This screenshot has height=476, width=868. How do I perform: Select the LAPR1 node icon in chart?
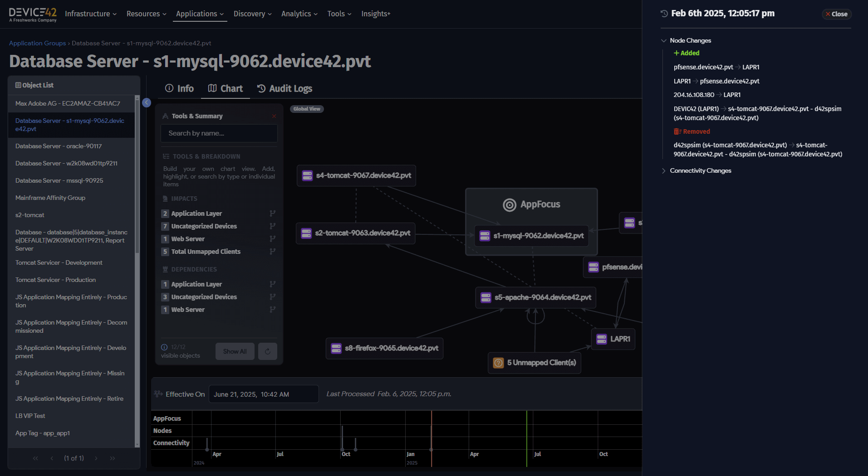click(602, 339)
